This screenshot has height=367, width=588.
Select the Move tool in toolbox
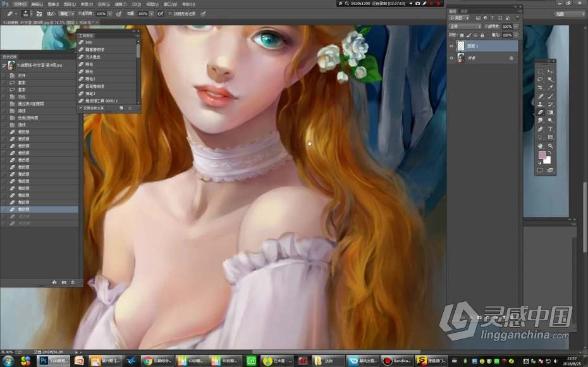point(550,72)
